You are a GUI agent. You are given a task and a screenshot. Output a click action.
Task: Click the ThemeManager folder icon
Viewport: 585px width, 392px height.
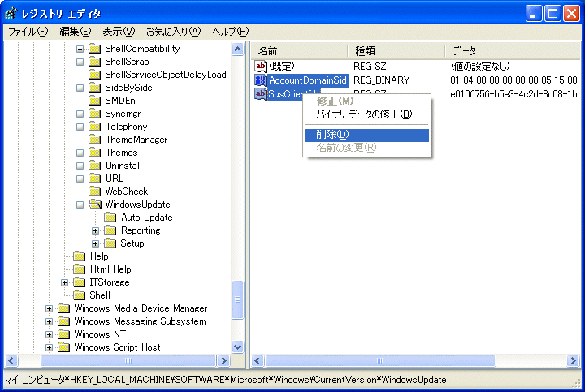[95, 140]
